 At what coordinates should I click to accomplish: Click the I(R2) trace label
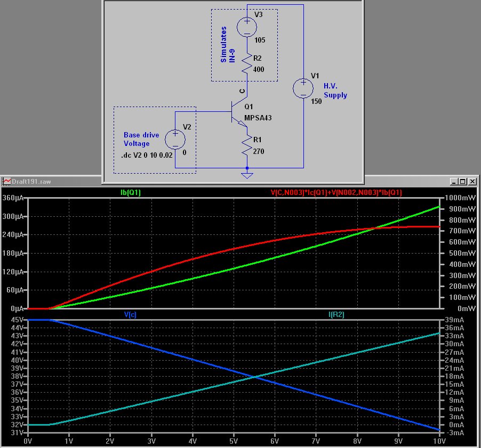coord(336,314)
